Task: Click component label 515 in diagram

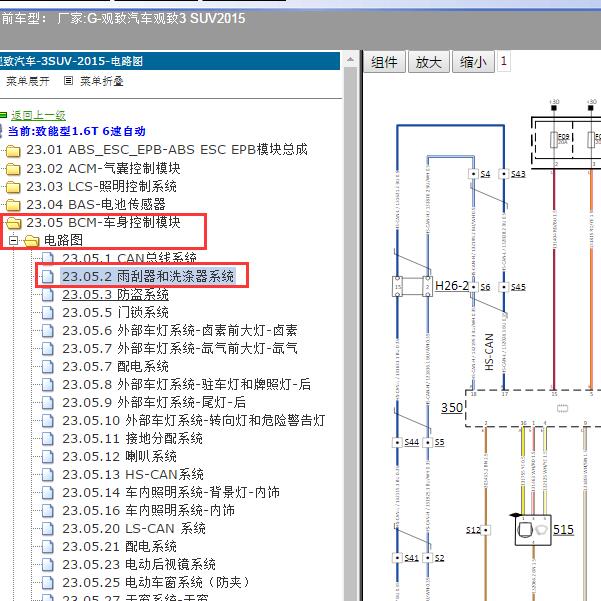Action: [563, 530]
